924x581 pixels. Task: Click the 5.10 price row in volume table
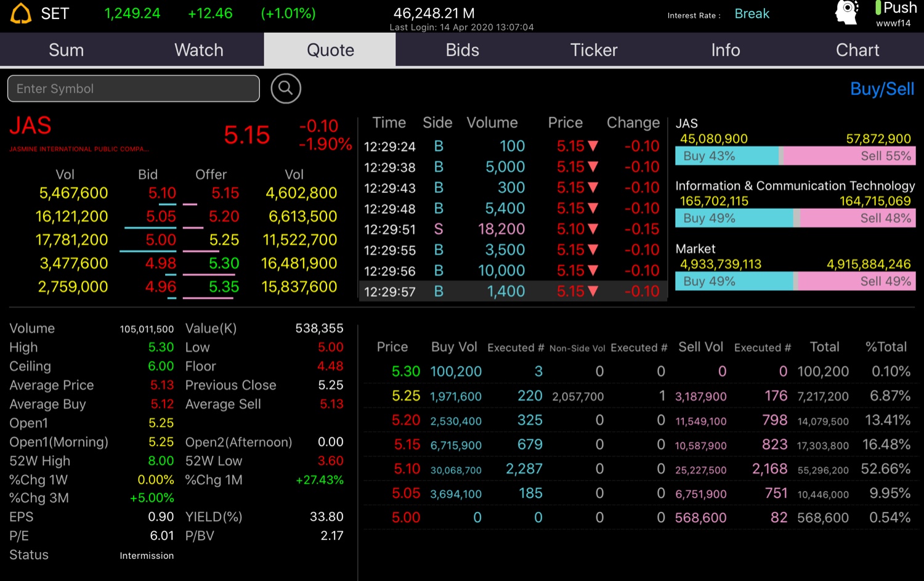pos(641,469)
